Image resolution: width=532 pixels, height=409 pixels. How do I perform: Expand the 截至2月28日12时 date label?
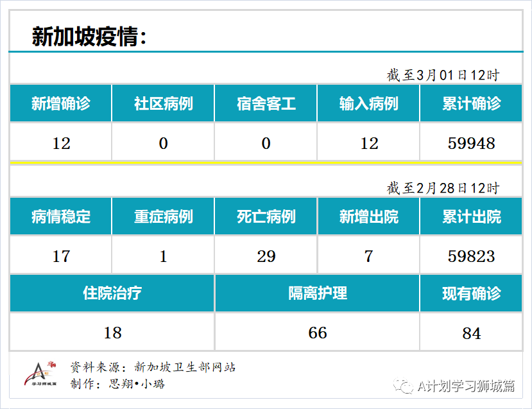pyautogui.click(x=444, y=189)
